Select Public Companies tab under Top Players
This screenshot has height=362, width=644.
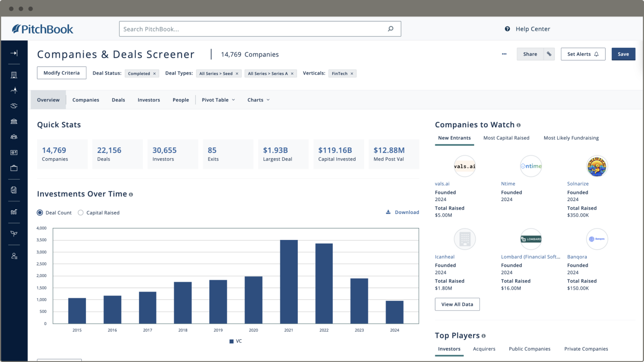point(530,349)
